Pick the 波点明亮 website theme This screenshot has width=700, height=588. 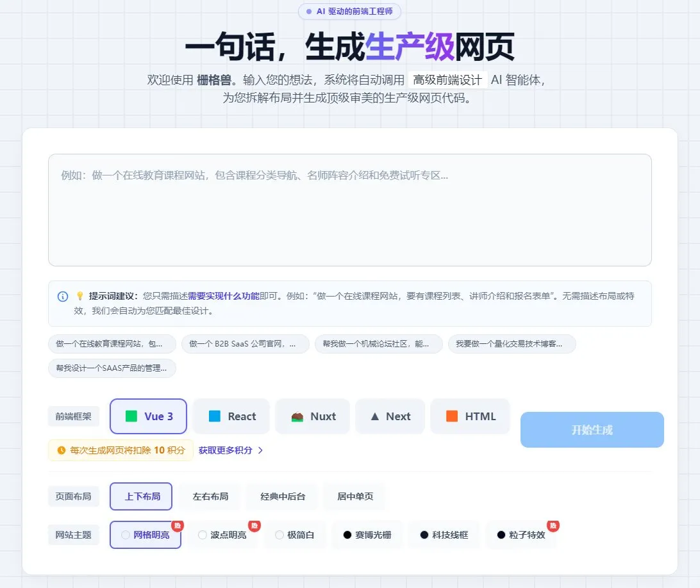pyautogui.click(x=222, y=534)
